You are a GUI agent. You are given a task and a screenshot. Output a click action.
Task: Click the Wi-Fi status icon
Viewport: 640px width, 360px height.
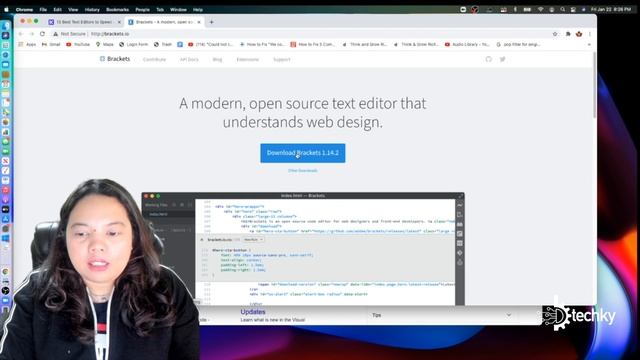pos(540,9)
